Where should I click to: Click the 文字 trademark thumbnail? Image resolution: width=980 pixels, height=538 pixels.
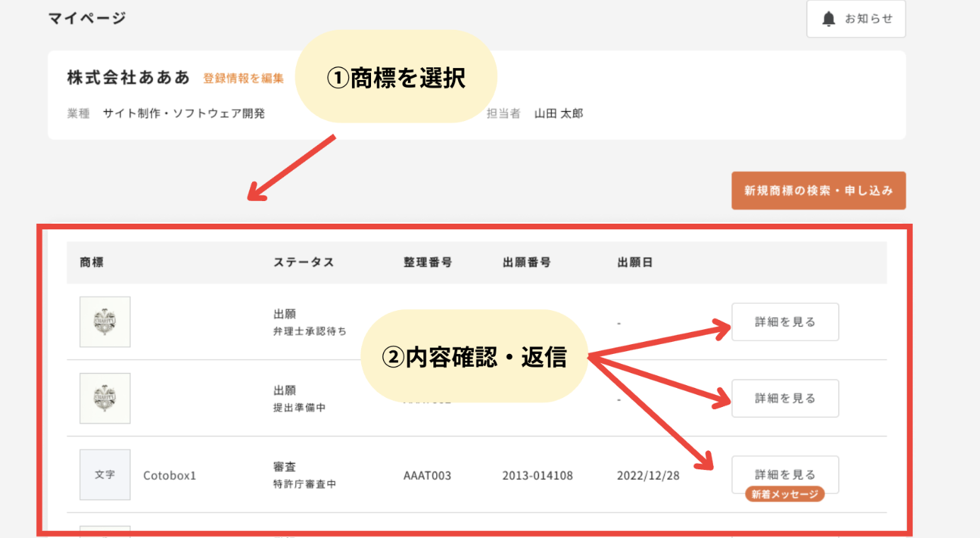pyautogui.click(x=105, y=475)
